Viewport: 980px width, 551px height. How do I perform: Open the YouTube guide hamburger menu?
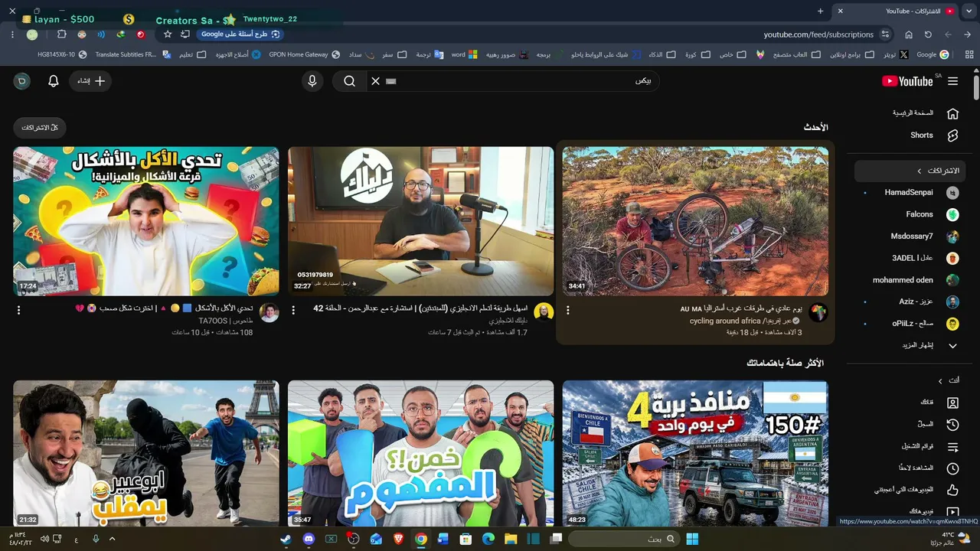[952, 81]
